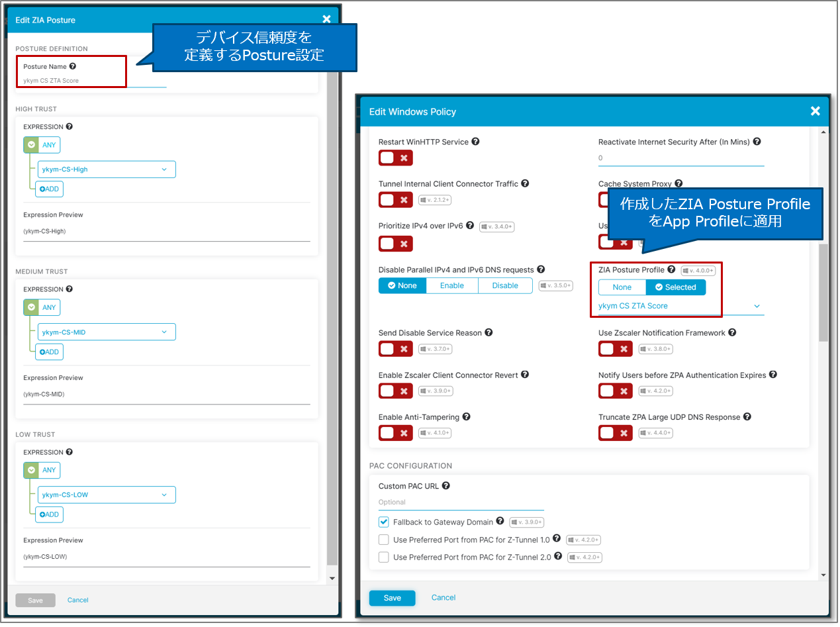Toggle Tunnel Internal Client Connector Traffic switch
Image resolution: width=840 pixels, height=627 pixels.
tap(396, 199)
